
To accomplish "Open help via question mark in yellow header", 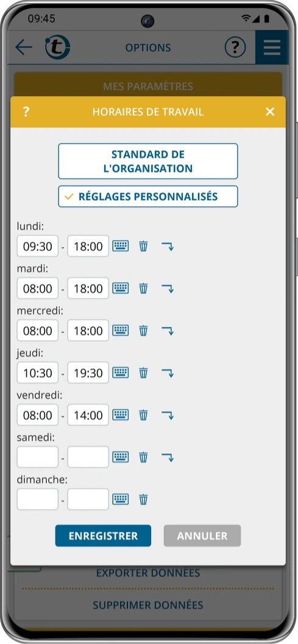I will point(26,112).
